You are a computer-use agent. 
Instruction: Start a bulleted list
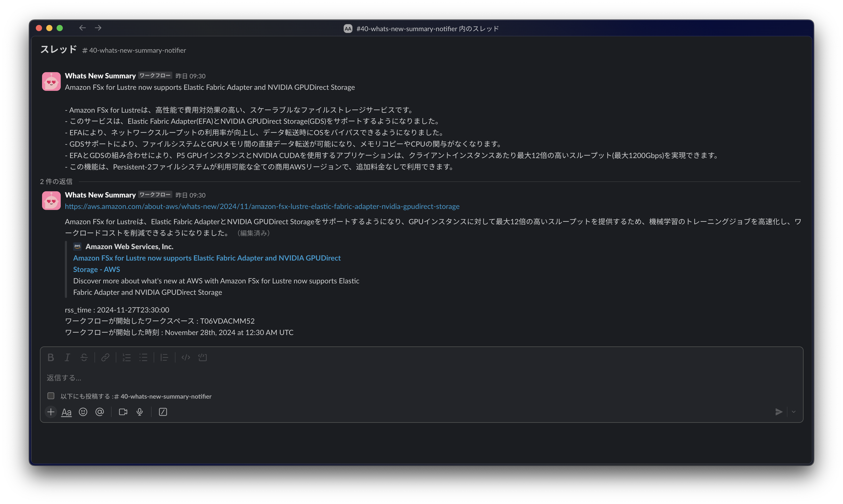click(143, 357)
